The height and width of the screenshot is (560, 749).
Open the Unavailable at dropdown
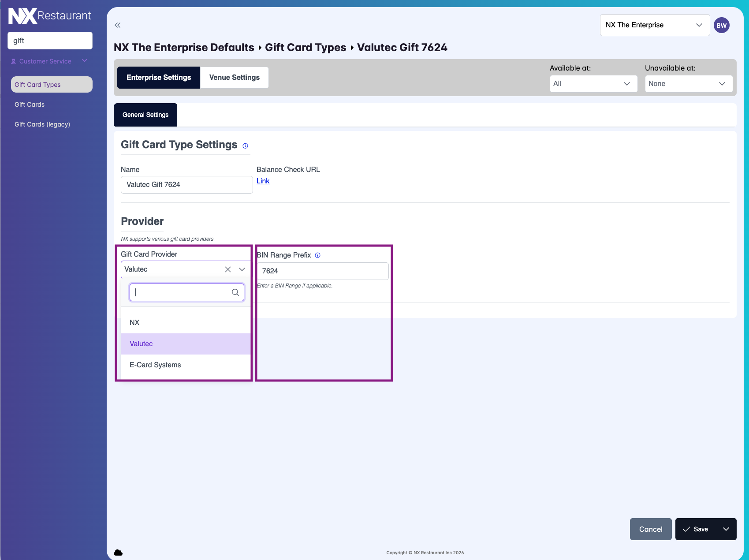click(688, 84)
